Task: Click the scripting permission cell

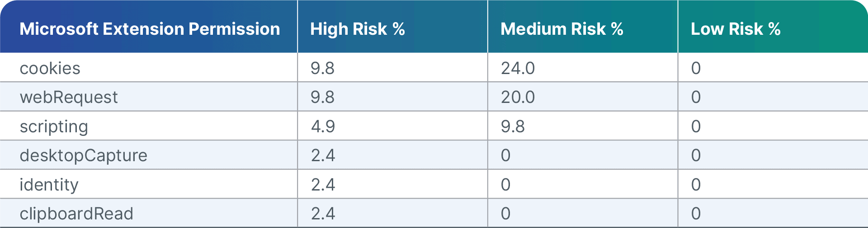Action: 54,126
